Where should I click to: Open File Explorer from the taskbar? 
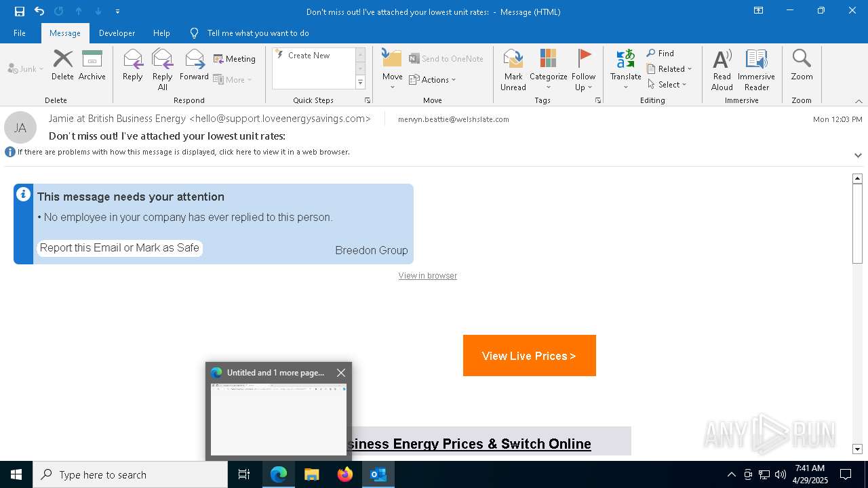(312, 474)
